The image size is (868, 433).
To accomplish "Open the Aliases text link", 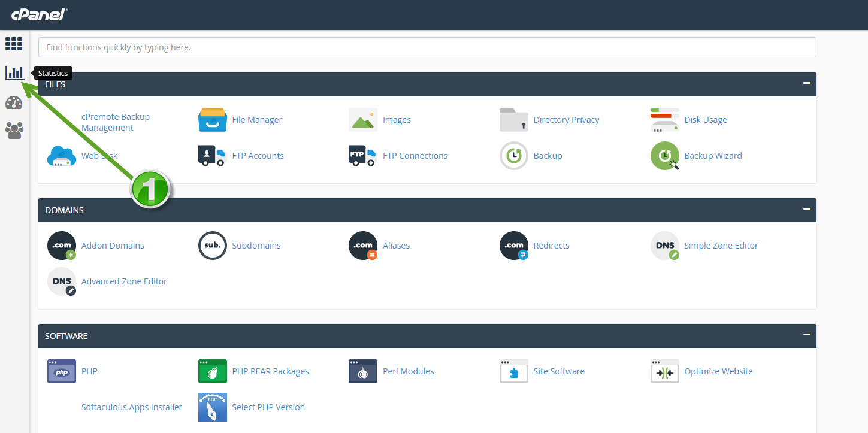I will click(x=396, y=246).
